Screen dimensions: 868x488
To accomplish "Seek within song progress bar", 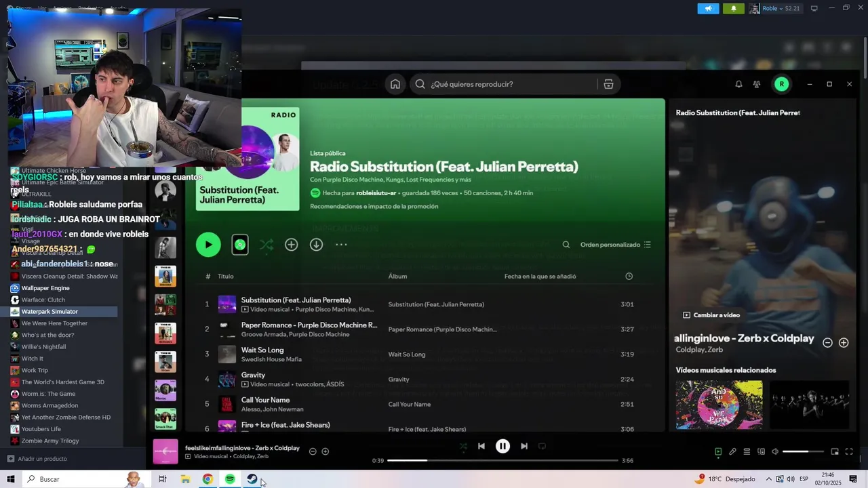I will pyautogui.click(x=502, y=461).
